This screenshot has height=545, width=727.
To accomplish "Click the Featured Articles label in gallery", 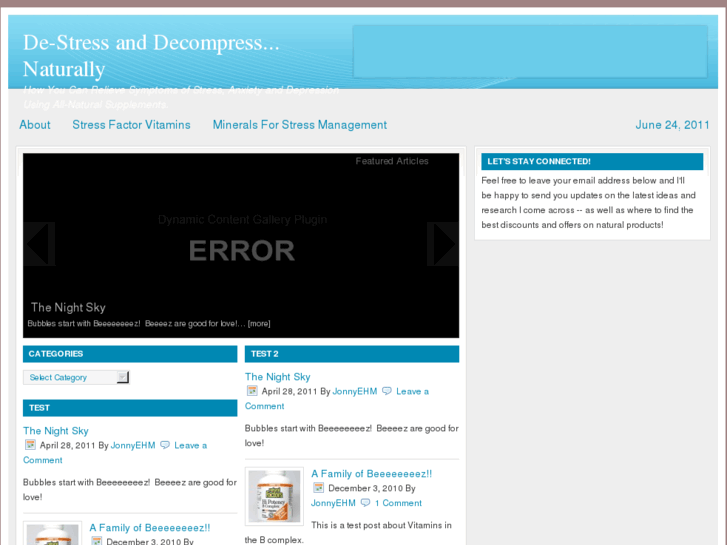I will point(392,161).
